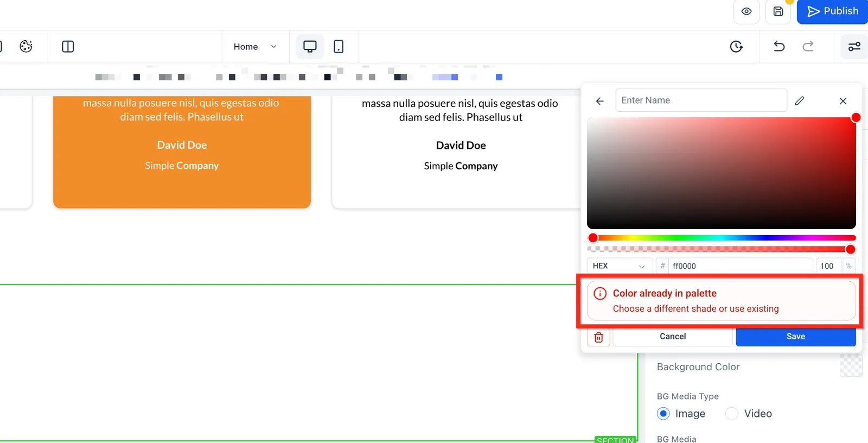The height and width of the screenshot is (443, 868).
Task: Click the Cancel button
Action: coord(673,337)
